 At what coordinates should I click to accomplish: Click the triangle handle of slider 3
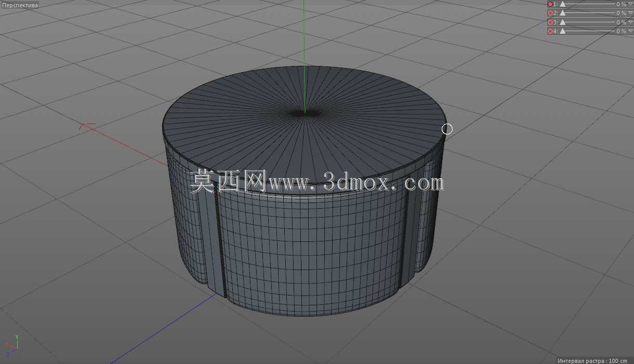click(x=562, y=22)
